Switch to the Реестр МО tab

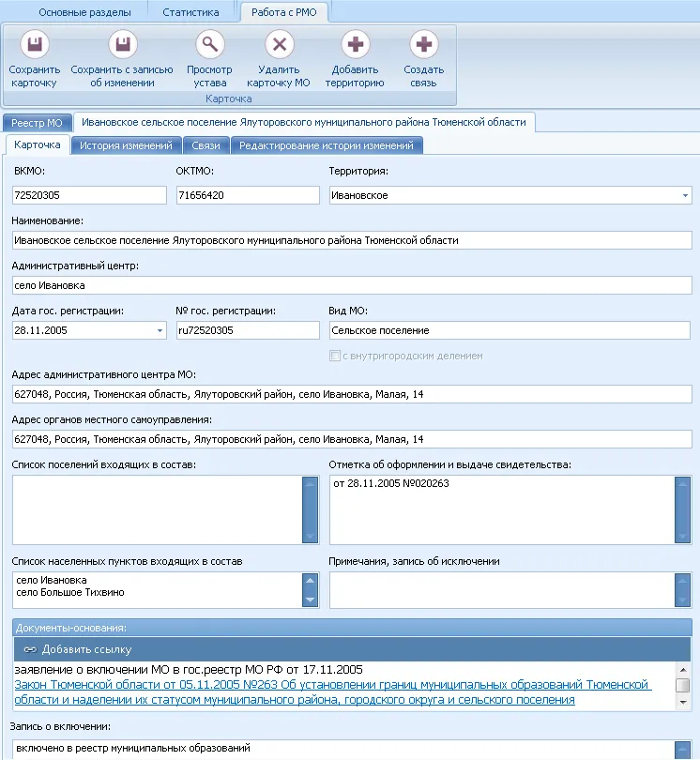[37, 123]
